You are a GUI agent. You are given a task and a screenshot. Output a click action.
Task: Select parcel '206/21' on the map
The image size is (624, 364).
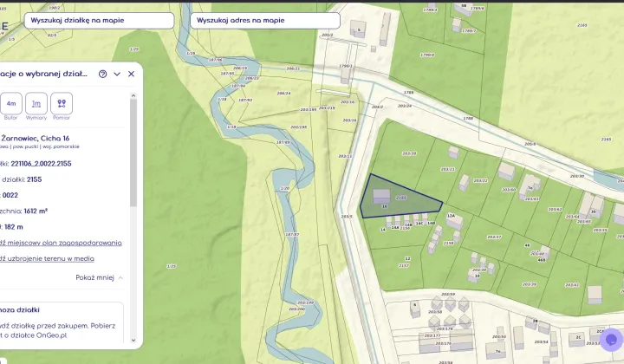click(293, 68)
